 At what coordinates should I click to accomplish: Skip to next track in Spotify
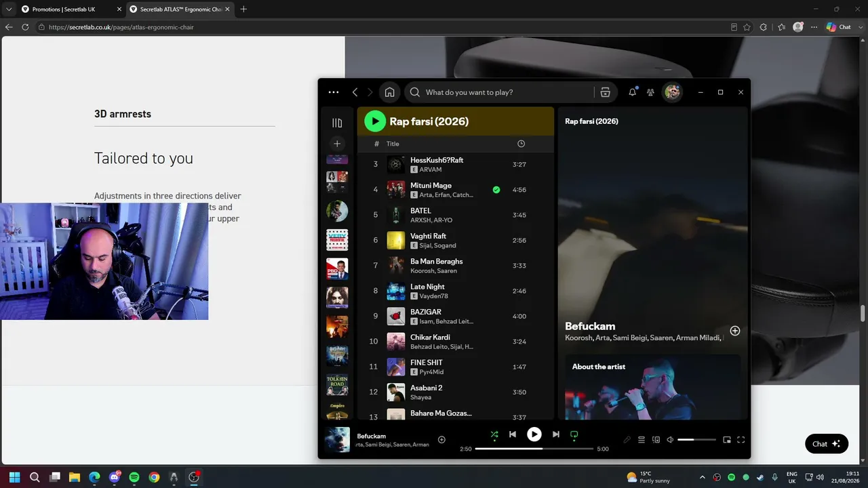tap(556, 434)
